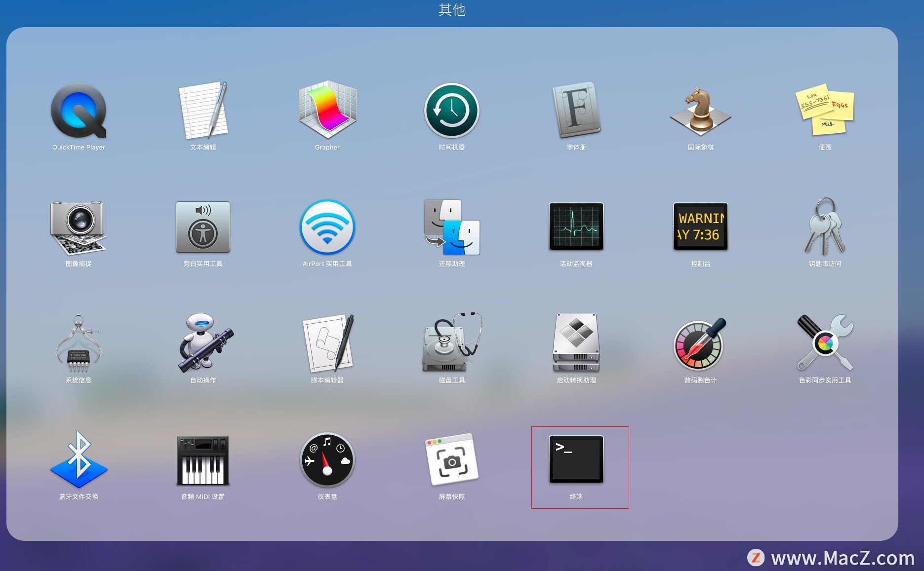Open the 国际象棋 chess app
This screenshot has height=571, width=924.
(x=701, y=112)
